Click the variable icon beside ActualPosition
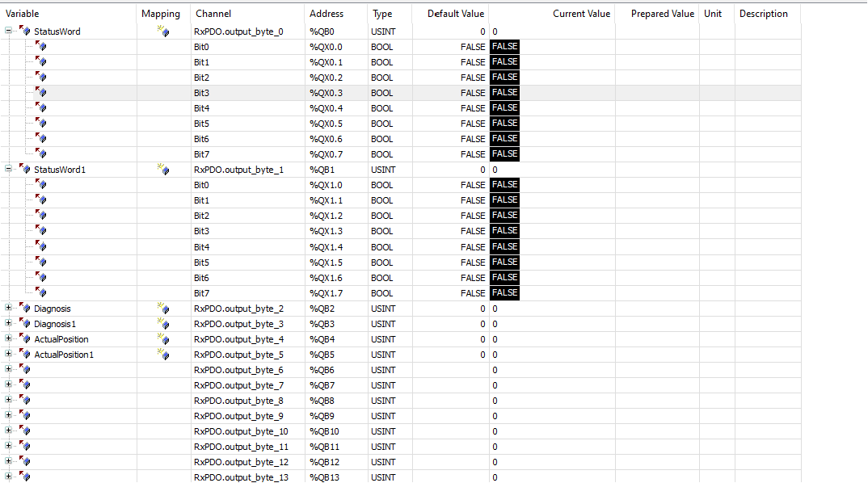This screenshot has width=868, height=483. pos(24,339)
